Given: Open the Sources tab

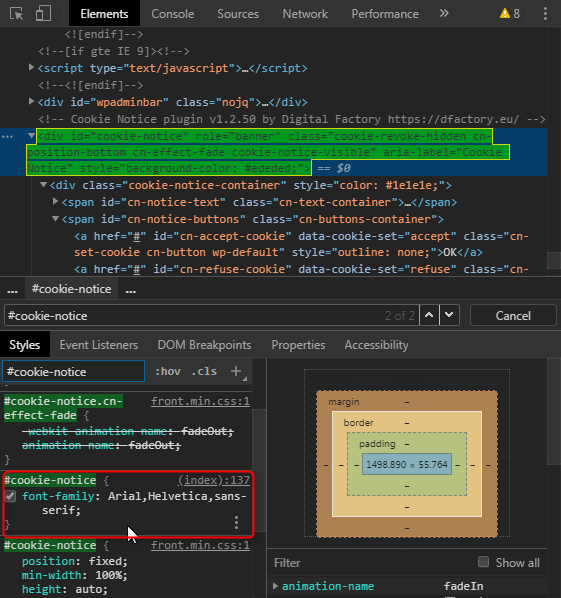Looking at the screenshot, I should pyautogui.click(x=238, y=14).
